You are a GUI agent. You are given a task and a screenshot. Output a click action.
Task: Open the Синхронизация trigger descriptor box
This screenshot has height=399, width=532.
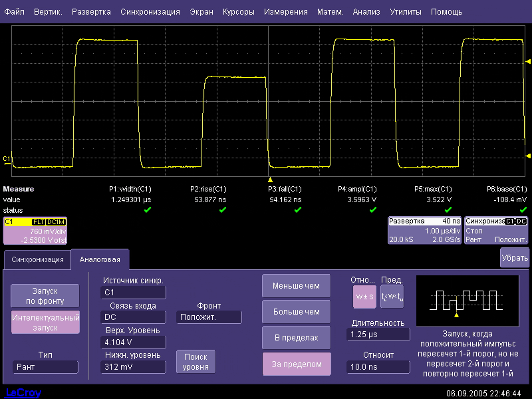click(496, 230)
